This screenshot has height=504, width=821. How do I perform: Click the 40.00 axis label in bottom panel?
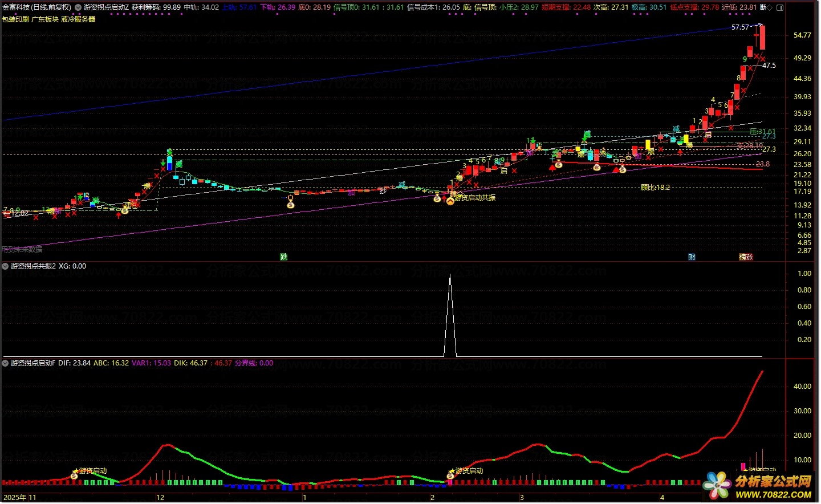802,387
